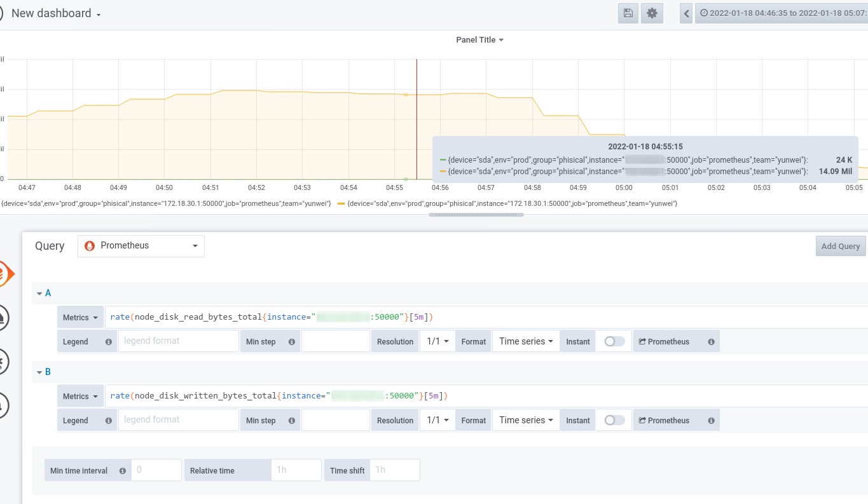Open the Metrics dropdown for query A
The width and height of the screenshot is (868, 504).
[x=80, y=317]
